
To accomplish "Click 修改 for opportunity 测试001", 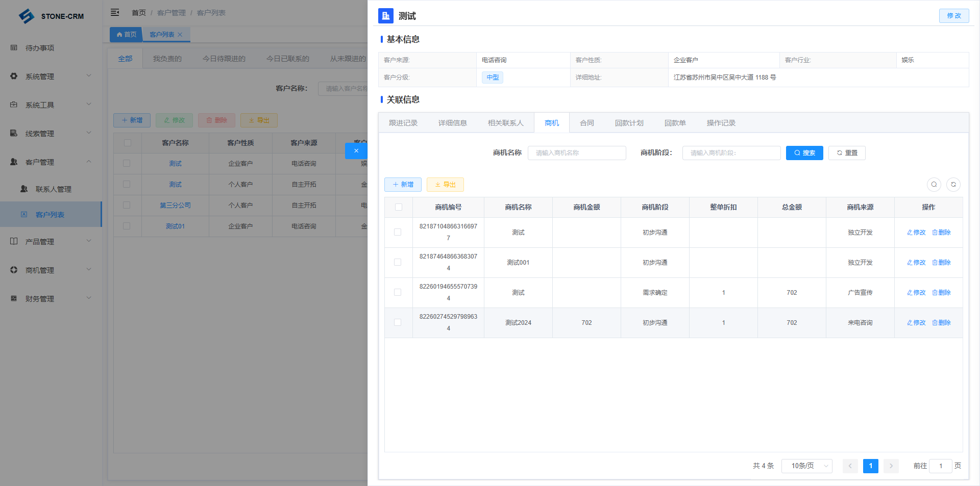I will coord(916,262).
